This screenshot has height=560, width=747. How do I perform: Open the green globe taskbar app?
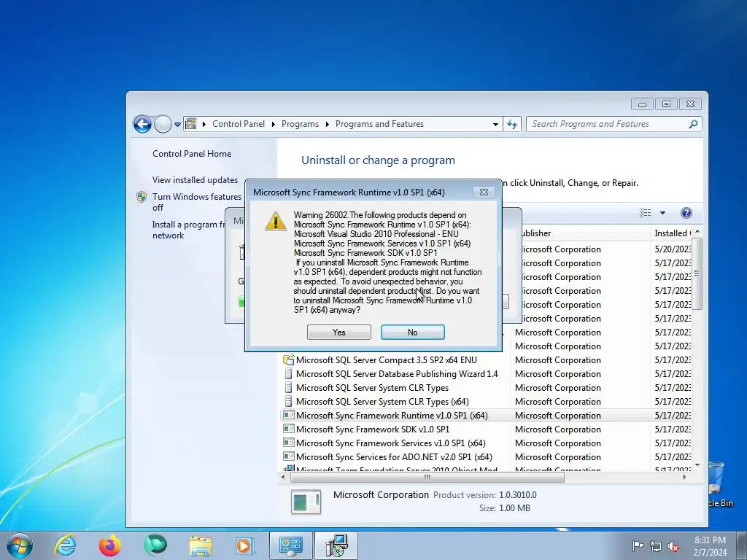pyautogui.click(x=155, y=545)
